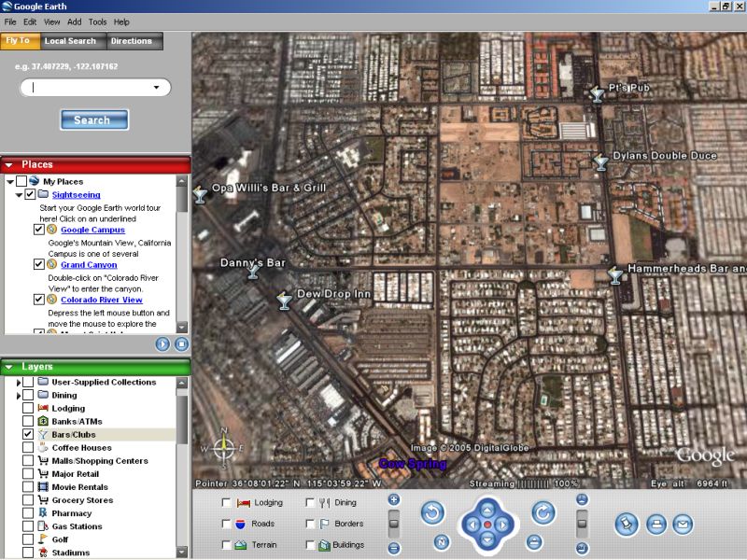Open the Fly To search history dropdown
The height and width of the screenshot is (560, 747).
pyautogui.click(x=156, y=88)
